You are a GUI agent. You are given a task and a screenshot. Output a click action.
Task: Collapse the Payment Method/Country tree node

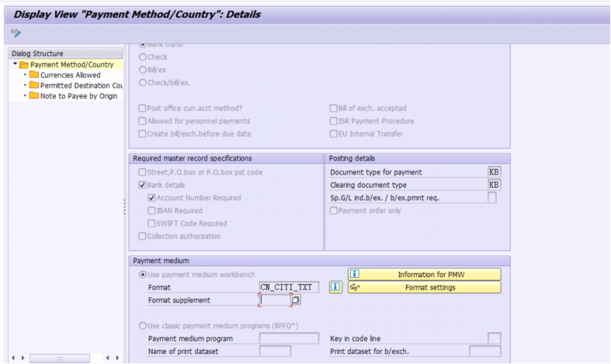[16, 64]
